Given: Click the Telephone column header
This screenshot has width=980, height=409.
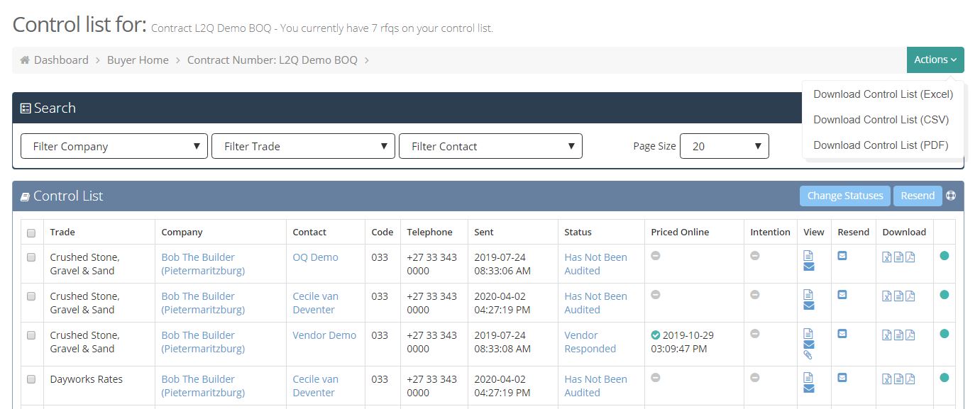Looking at the screenshot, I should (430, 232).
